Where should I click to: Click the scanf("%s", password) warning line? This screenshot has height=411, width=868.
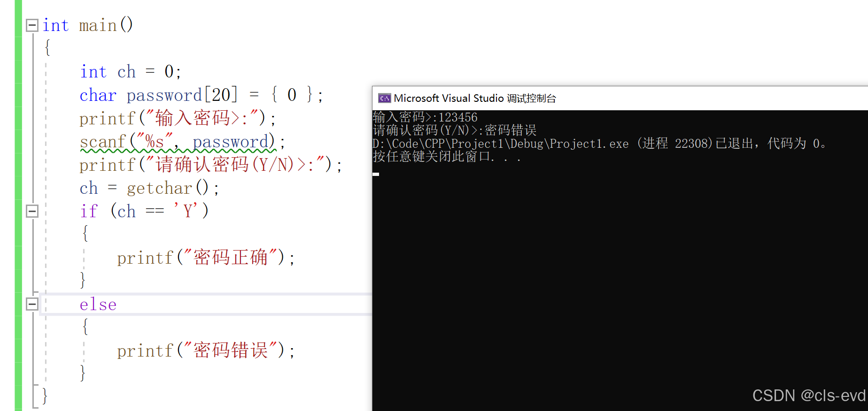click(x=182, y=142)
